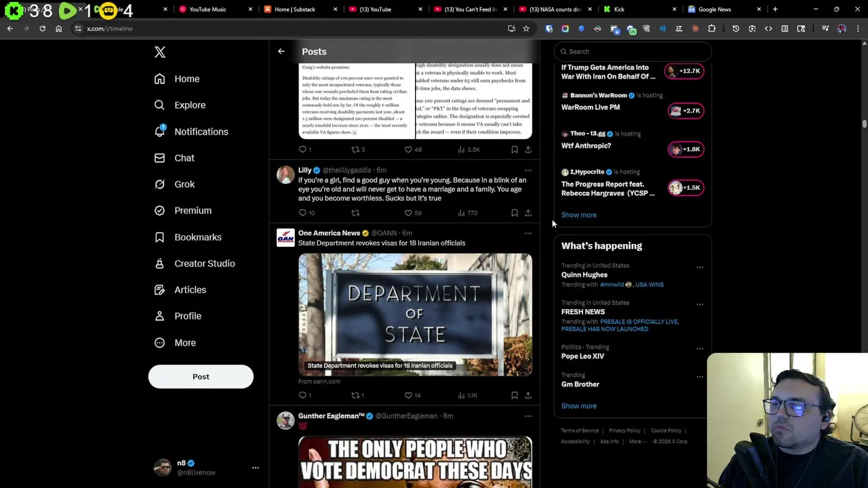Bookmark this page with the star icon
Screen dimensions: 868x488
point(526,28)
